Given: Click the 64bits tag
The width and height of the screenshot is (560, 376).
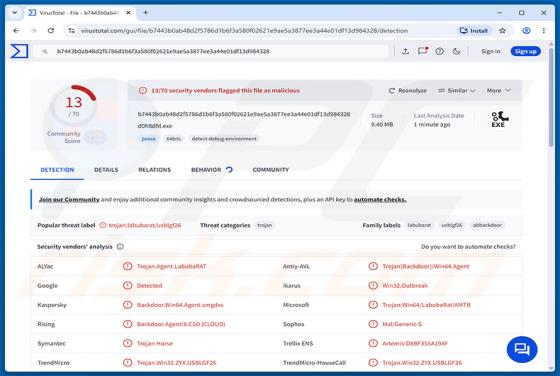Looking at the screenshot, I should tap(174, 139).
